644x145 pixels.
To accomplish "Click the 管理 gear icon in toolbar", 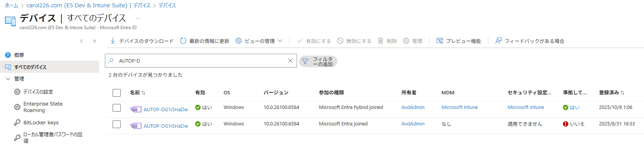I will click(x=406, y=41).
